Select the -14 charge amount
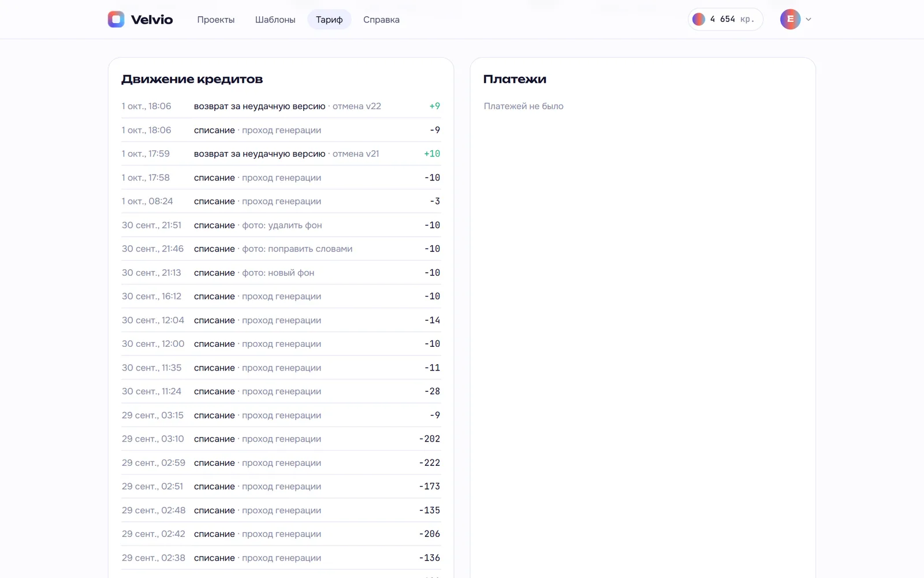The height and width of the screenshot is (578, 924). pos(432,320)
